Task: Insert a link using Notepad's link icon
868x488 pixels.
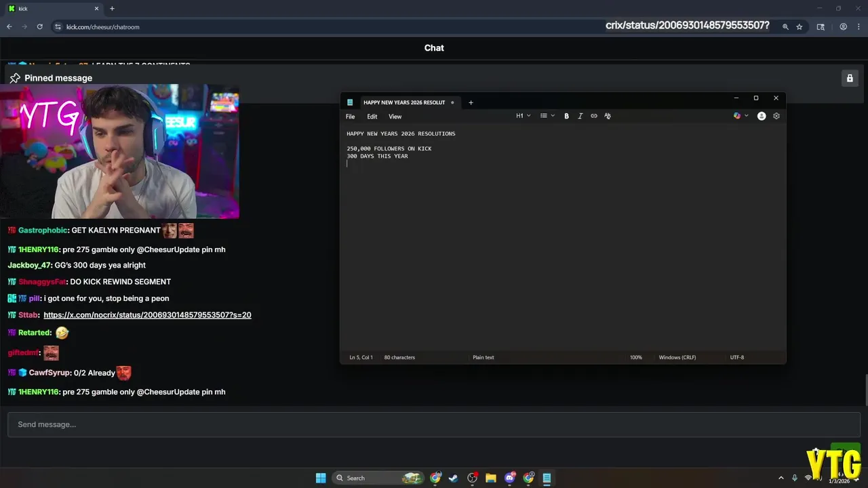Action: 594,116
